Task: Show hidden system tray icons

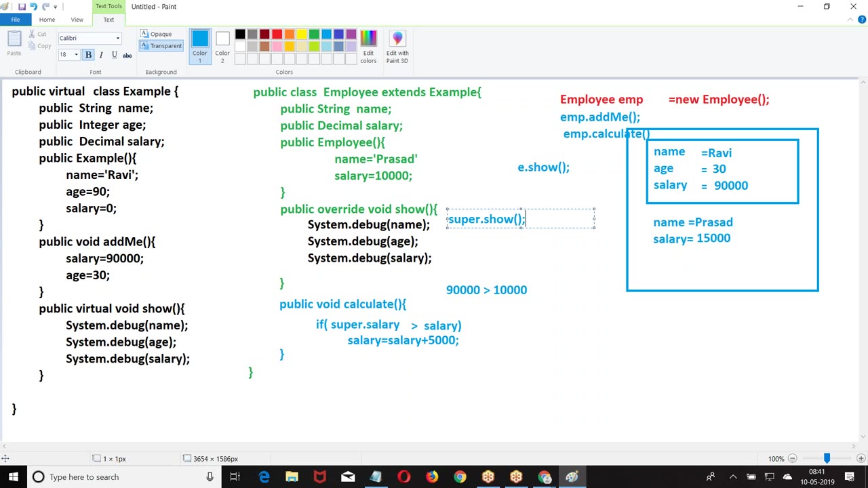Action: 734,477
